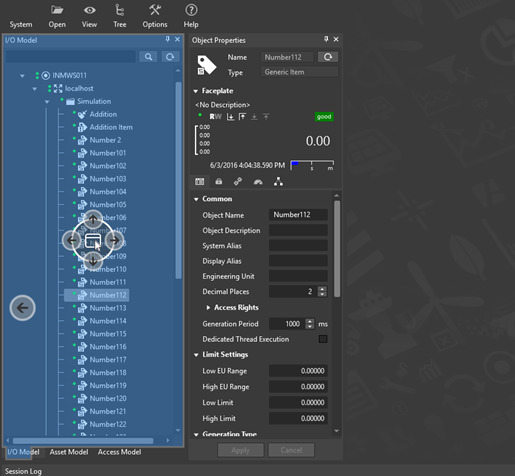The image size is (515, 476).
Task: Collapse the Common section
Action: [196, 199]
